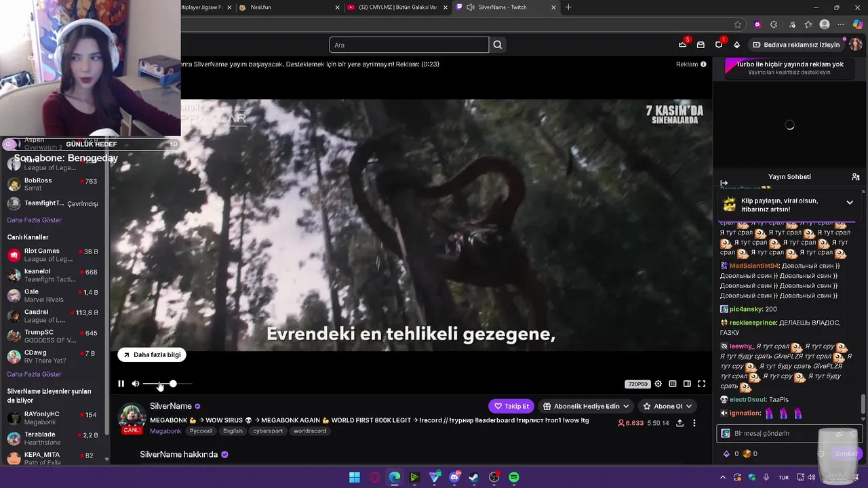
Task: Click Bedava reklamsız izleyin button
Action: pyautogui.click(x=796, y=45)
